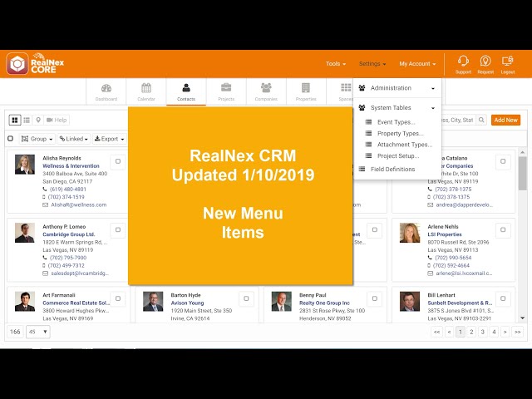
Task: Click Field Definitions list icon
Action: coord(362,169)
